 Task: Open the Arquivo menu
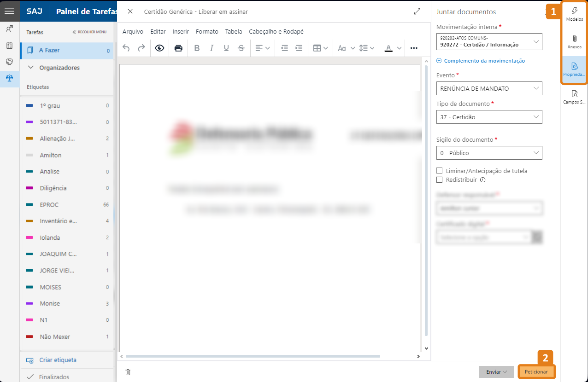point(133,32)
